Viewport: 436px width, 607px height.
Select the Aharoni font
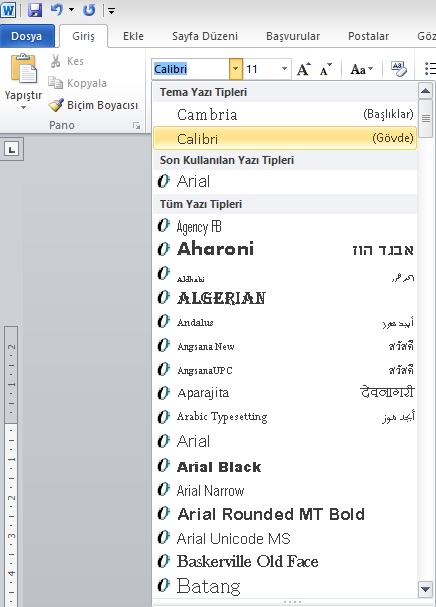pos(285,249)
